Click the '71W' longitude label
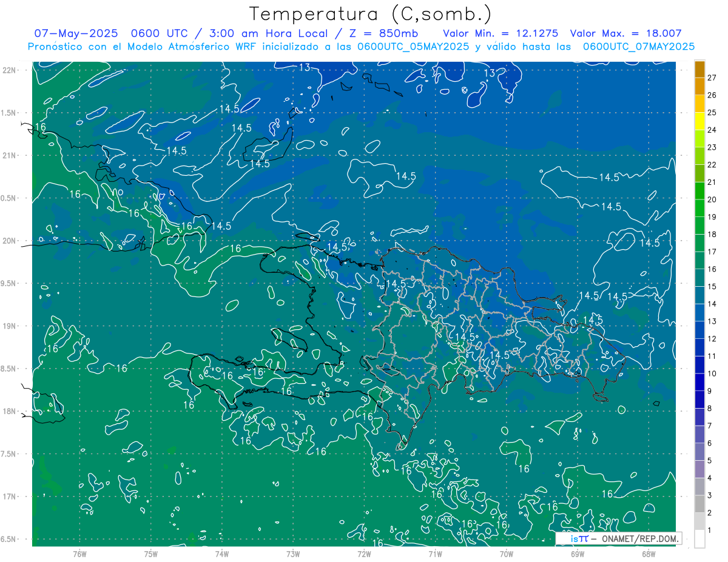 (435, 554)
